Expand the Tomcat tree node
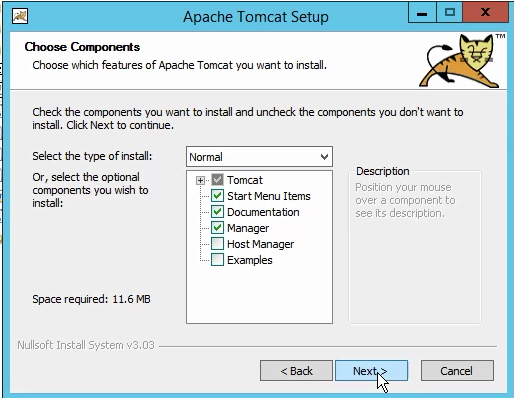 tap(200, 180)
